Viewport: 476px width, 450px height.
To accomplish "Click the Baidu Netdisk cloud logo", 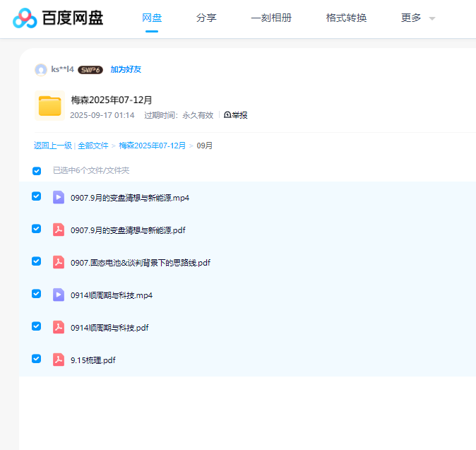I will tap(25, 18).
